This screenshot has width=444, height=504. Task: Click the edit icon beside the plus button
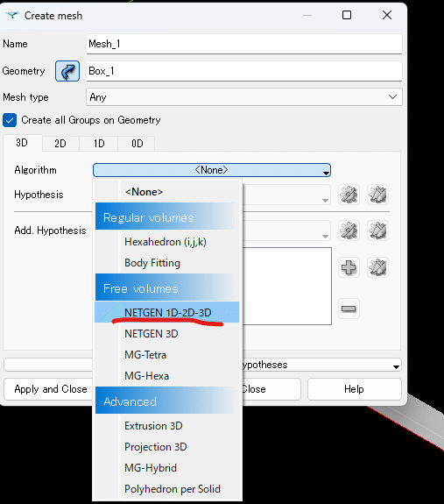[377, 267]
